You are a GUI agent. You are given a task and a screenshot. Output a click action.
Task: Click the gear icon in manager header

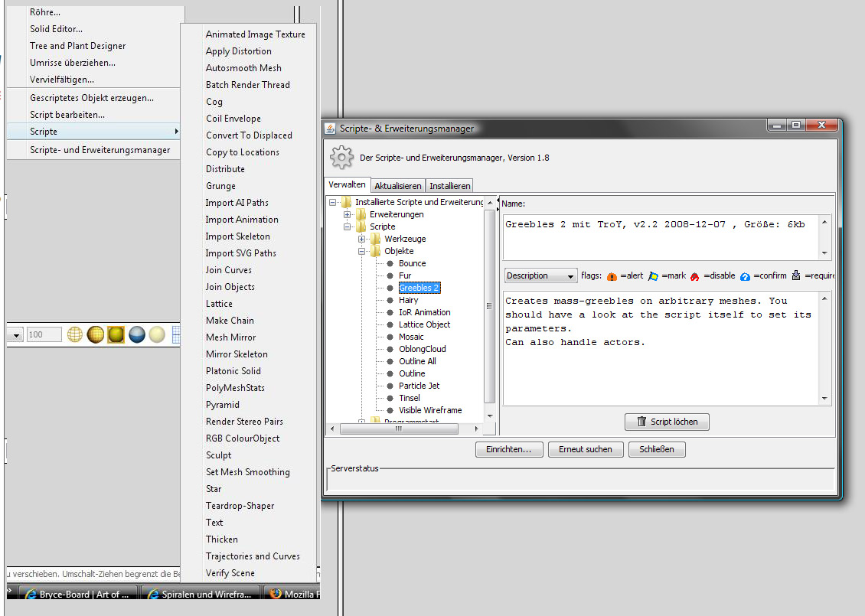point(341,158)
